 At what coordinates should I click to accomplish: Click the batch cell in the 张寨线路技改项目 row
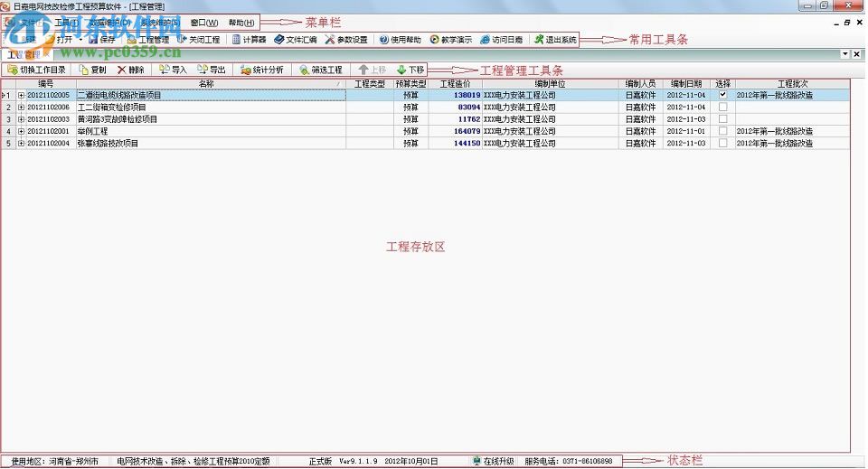792,144
